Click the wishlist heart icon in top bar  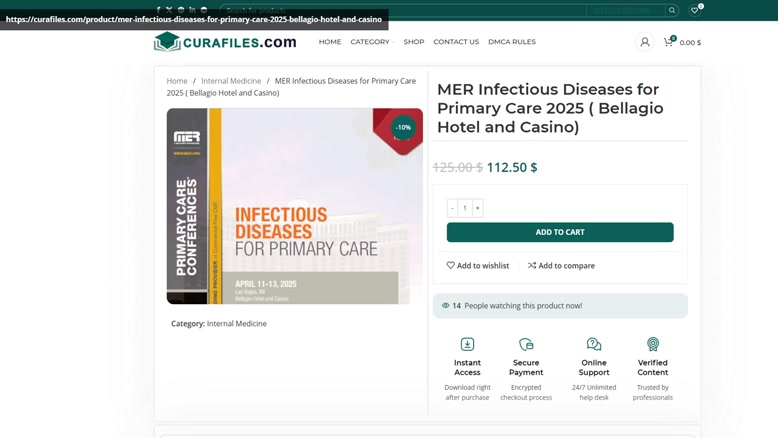click(x=695, y=10)
